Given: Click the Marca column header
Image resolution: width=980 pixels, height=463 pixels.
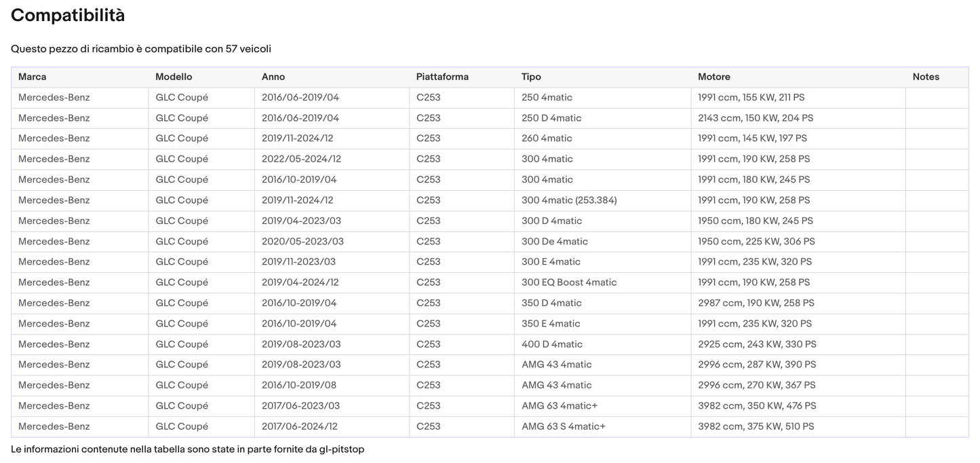Looking at the screenshot, I should coord(33,77).
